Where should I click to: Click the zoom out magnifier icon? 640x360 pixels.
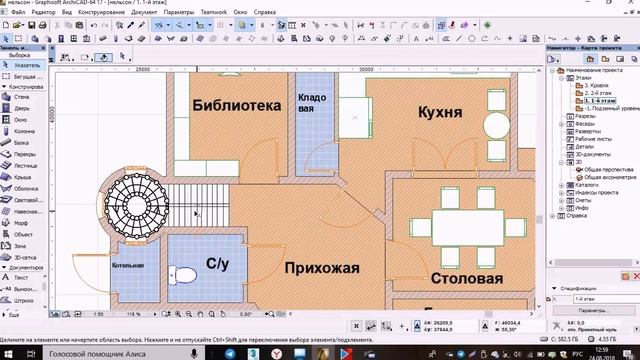pos(189,314)
